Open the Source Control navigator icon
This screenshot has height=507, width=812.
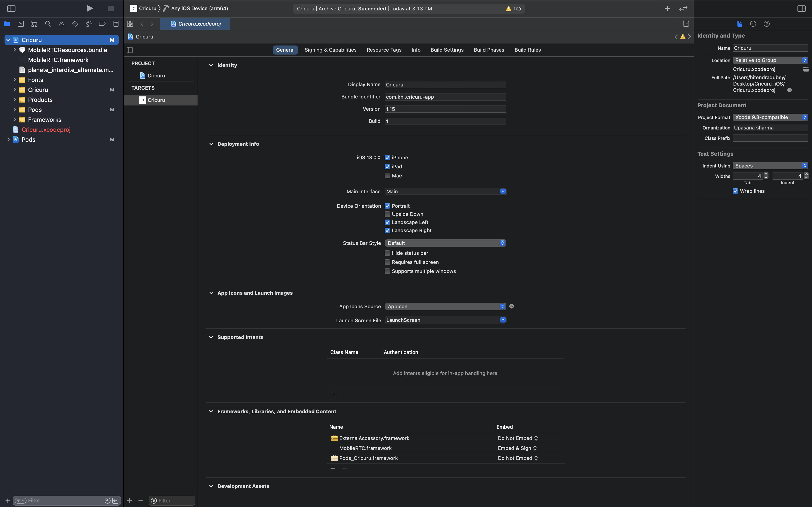pos(21,24)
